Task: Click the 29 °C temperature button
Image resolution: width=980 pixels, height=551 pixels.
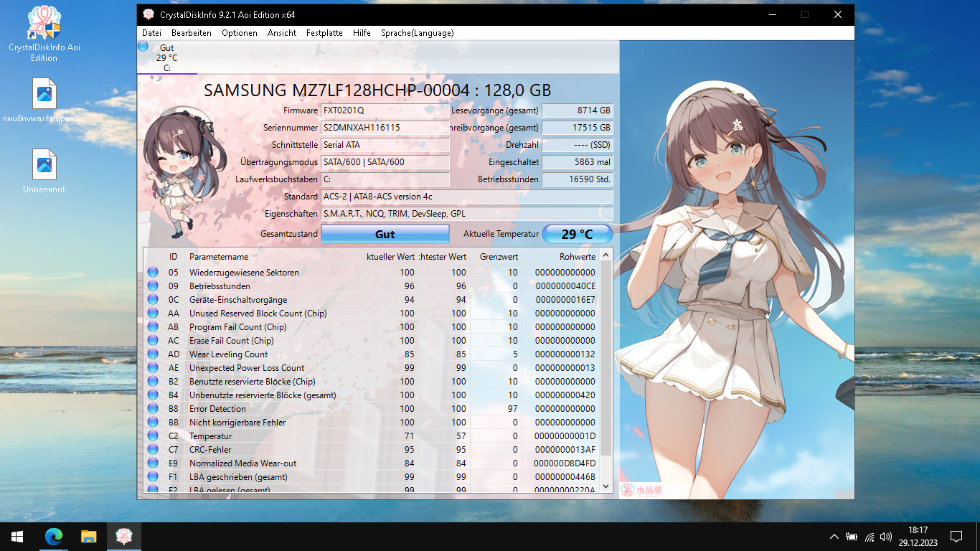Action: tap(578, 234)
